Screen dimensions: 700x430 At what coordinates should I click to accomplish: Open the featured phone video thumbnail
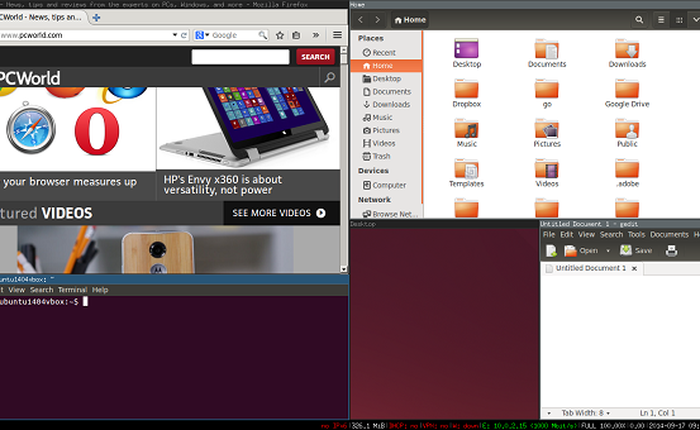pyautogui.click(x=155, y=249)
